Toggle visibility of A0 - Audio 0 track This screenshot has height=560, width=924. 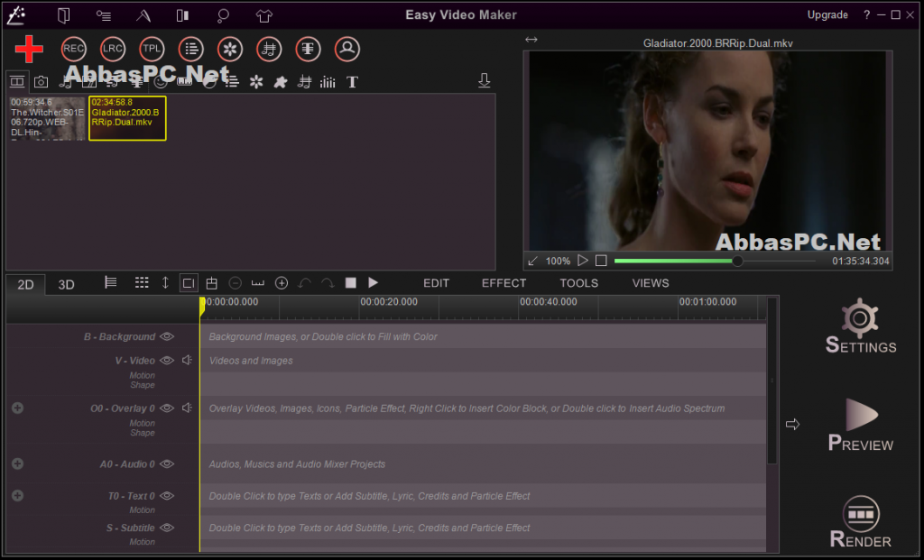click(x=167, y=464)
